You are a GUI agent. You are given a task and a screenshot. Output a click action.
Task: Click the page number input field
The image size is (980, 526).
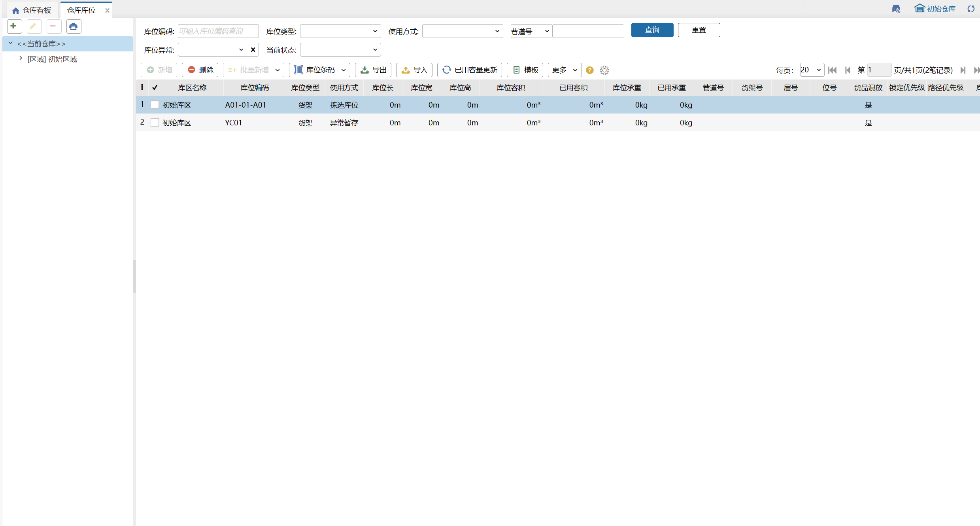879,70
